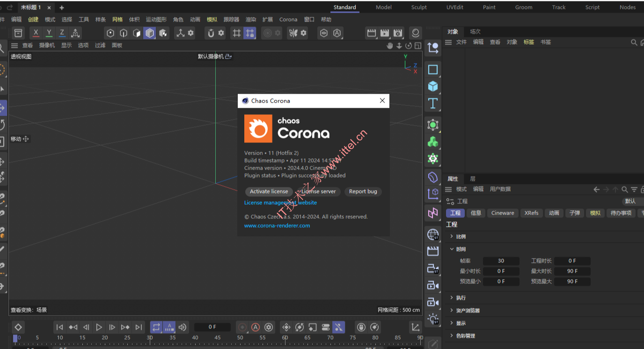Click the Autokeying A button
Image resolution: width=644 pixels, height=349 pixels.
(256, 327)
